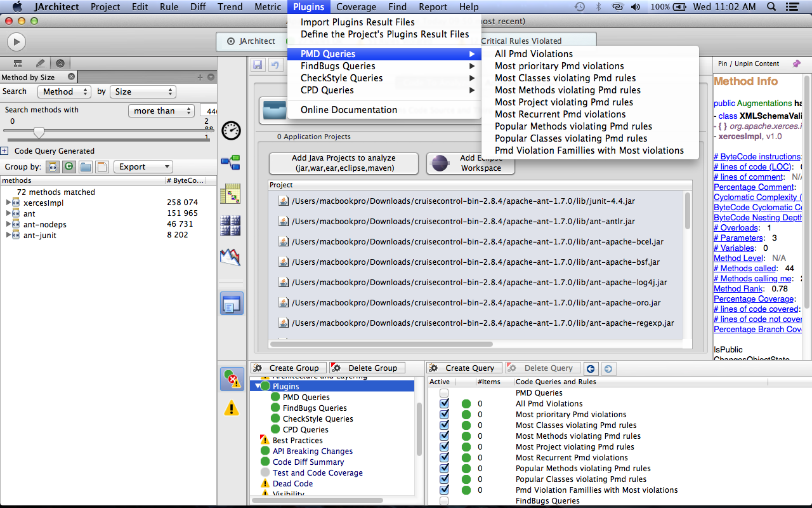
Task: Open the dependency graph icon in sidebar
Action: click(x=231, y=163)
